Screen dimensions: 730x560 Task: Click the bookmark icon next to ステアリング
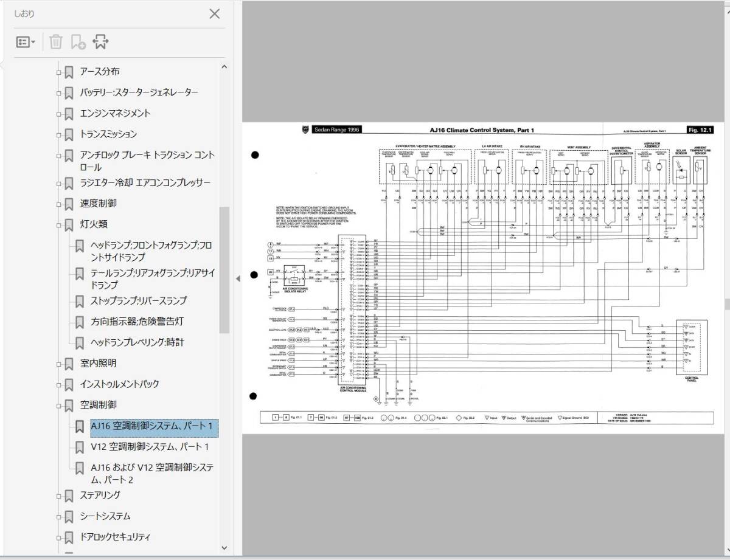69,496
